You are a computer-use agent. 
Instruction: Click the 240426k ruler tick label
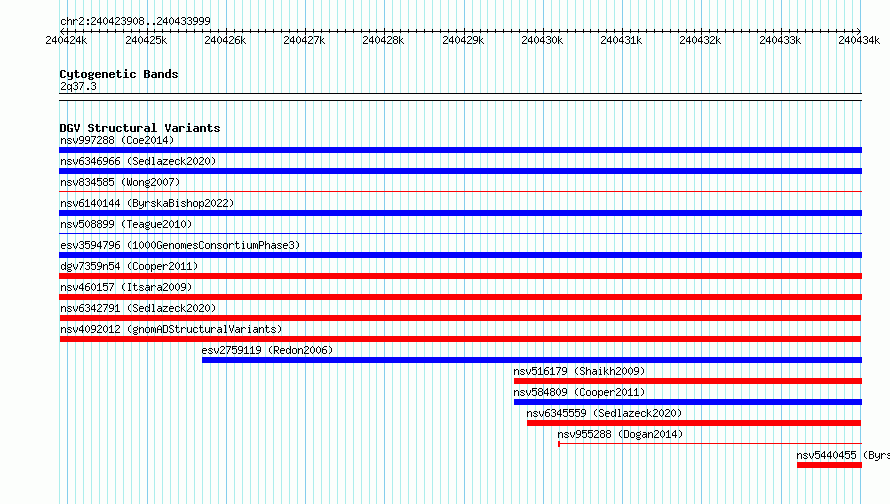click(225, 40)
